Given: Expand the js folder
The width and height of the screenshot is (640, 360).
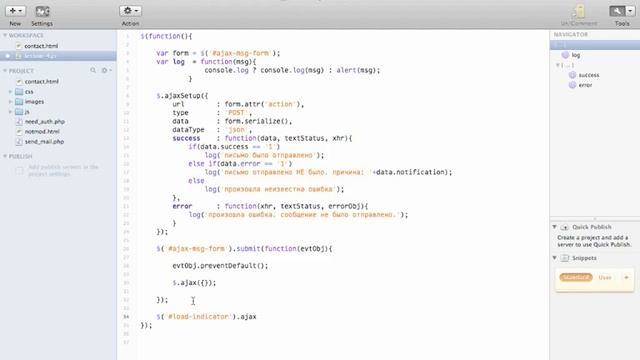Looking at the screenshot, I should tap(10, 112).
